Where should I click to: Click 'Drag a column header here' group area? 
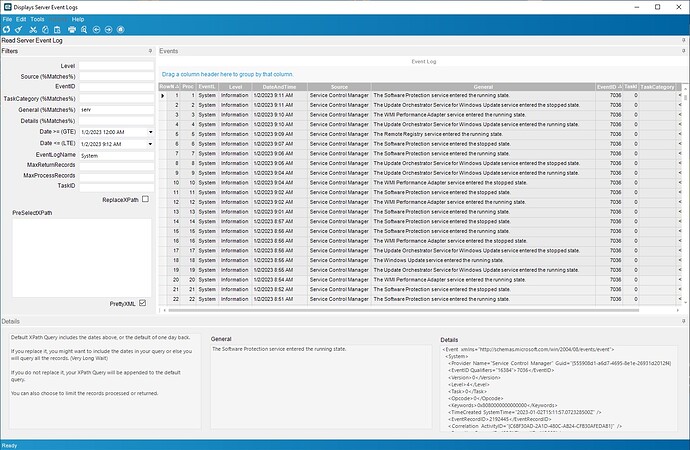[228, 74]
